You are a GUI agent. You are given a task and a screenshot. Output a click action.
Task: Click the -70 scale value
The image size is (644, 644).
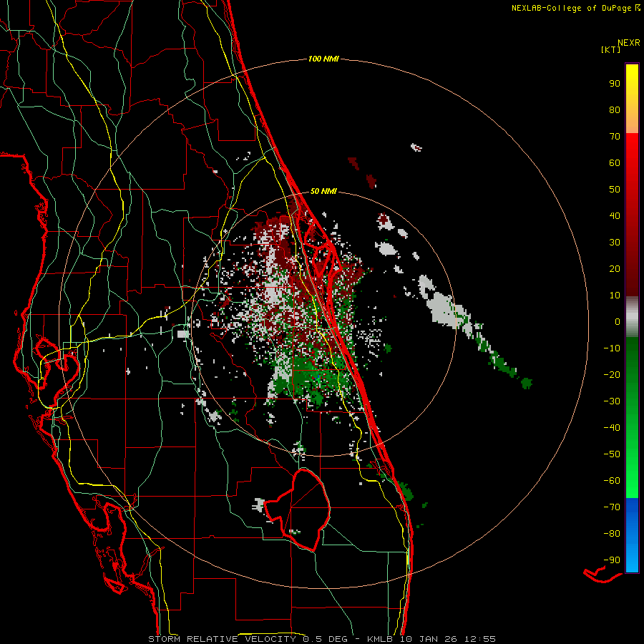[612, 507]
